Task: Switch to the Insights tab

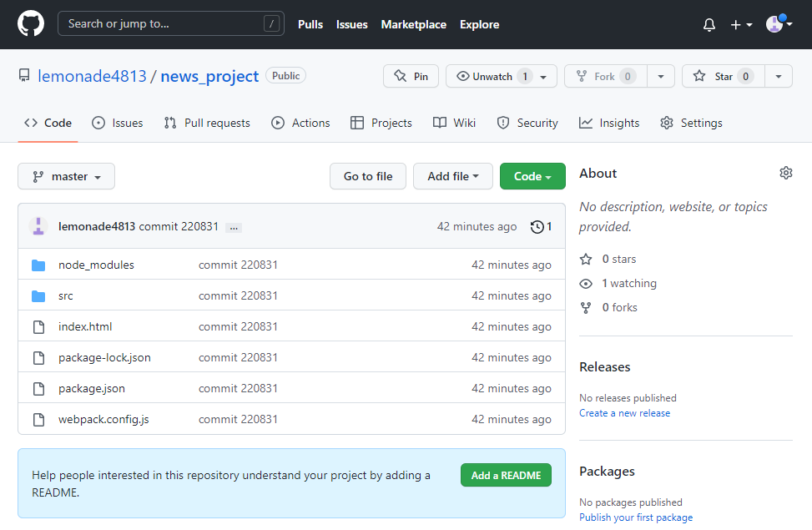Action: point(609,123)
